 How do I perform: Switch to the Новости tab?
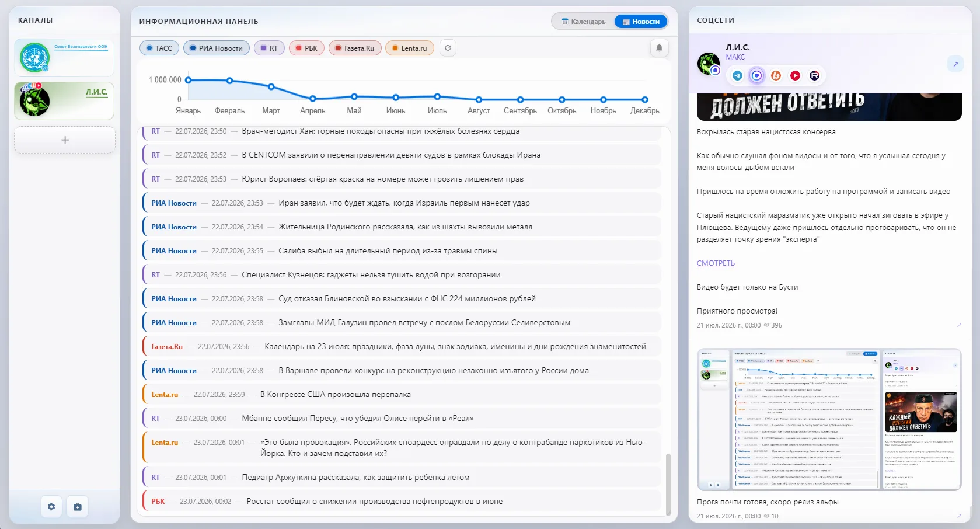coord(641,22)
